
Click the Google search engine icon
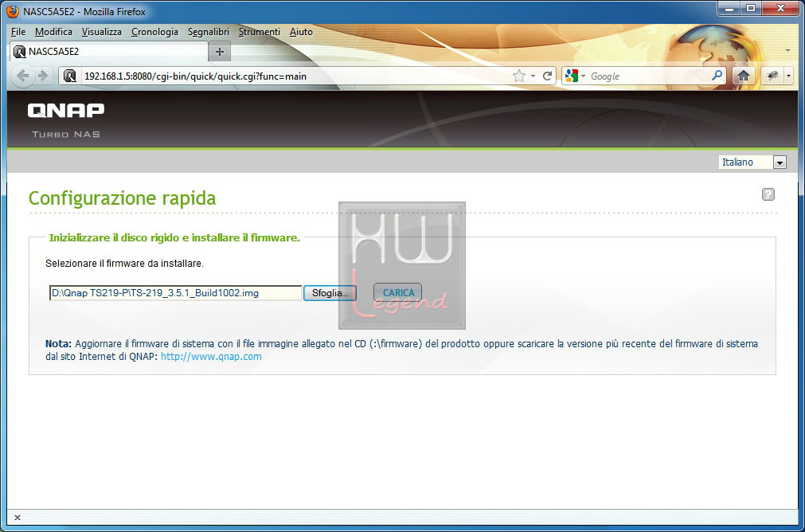coord(572,76)
